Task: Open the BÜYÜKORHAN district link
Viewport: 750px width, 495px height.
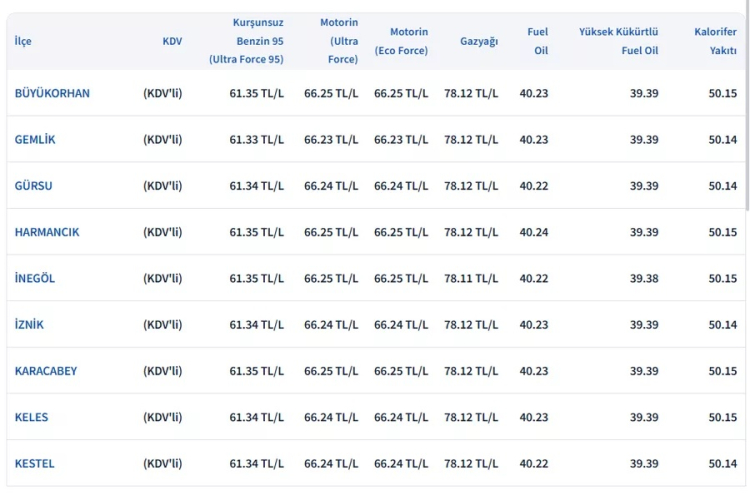Action: tap(52, 93)
